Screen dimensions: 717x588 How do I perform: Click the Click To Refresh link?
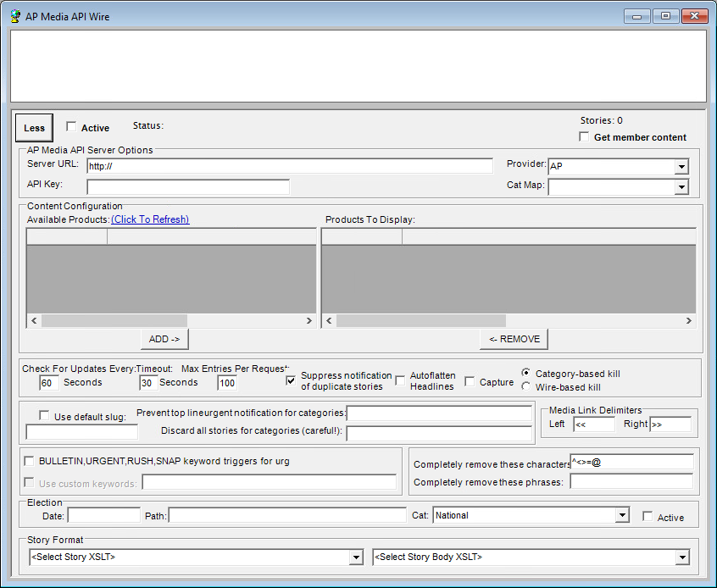150,219
